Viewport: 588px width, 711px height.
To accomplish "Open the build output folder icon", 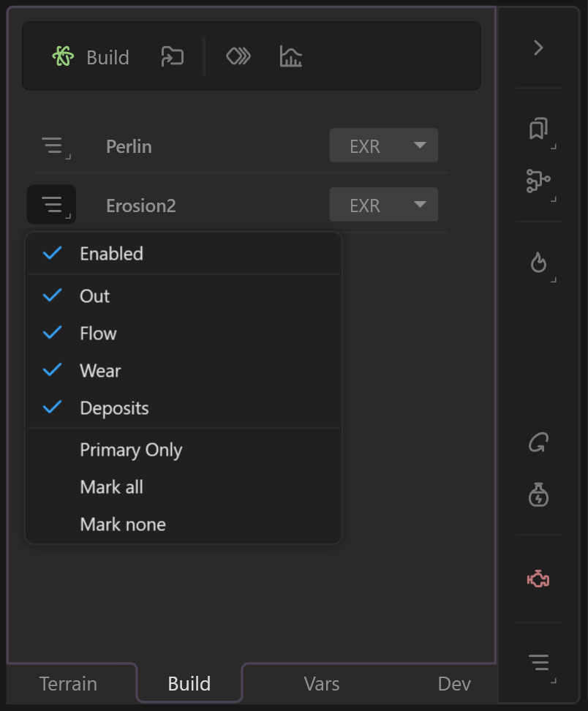I will point(173,56).
